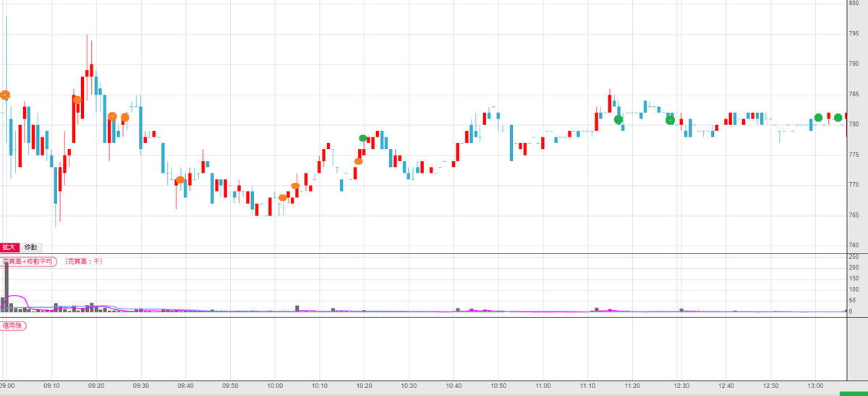868x396 pixels.
Task: Click the 09:50 time axis label
Action: [231, 386]
